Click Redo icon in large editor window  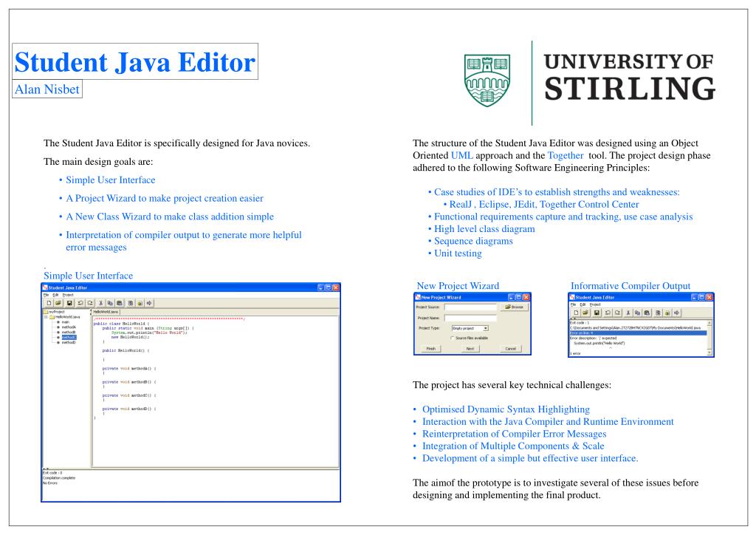(90, 303)
